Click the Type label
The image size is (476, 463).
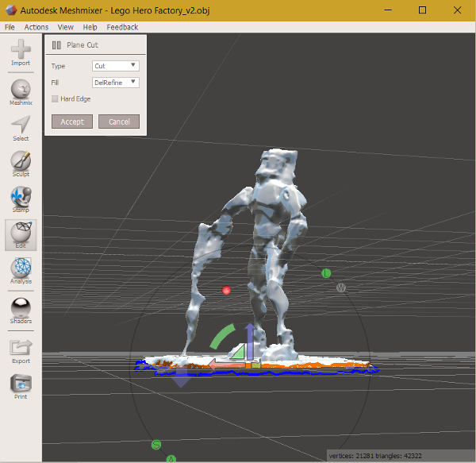[58, 66]
